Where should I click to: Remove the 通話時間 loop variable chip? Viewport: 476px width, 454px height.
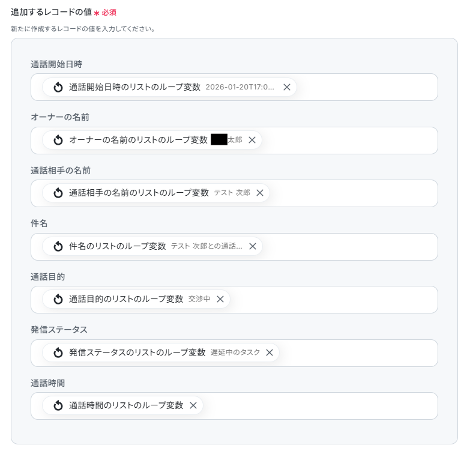193,405
